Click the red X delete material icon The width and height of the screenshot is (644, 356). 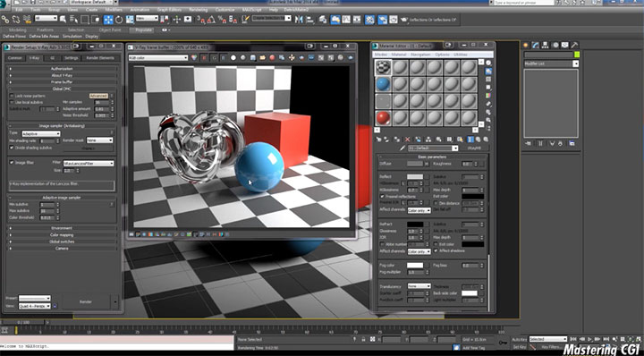click(408, 140)
